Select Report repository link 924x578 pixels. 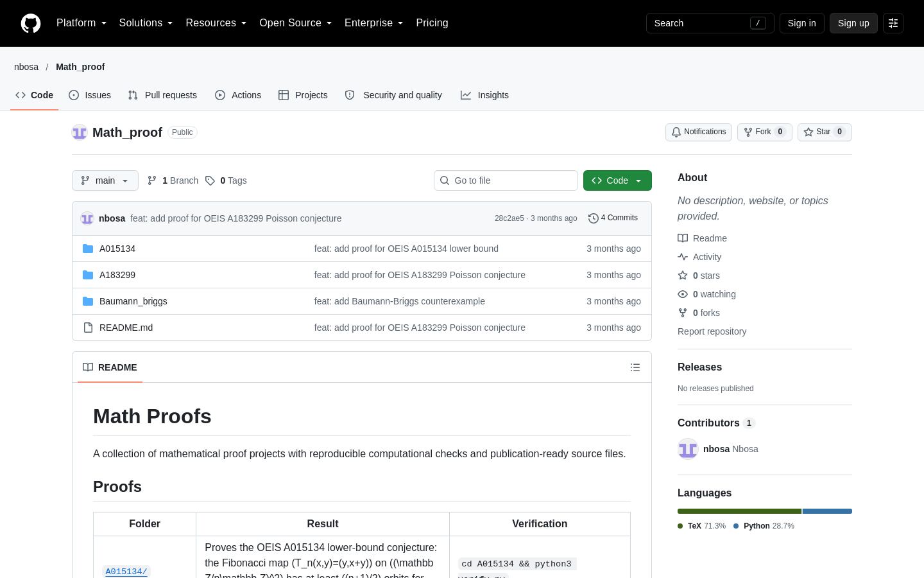712,331
